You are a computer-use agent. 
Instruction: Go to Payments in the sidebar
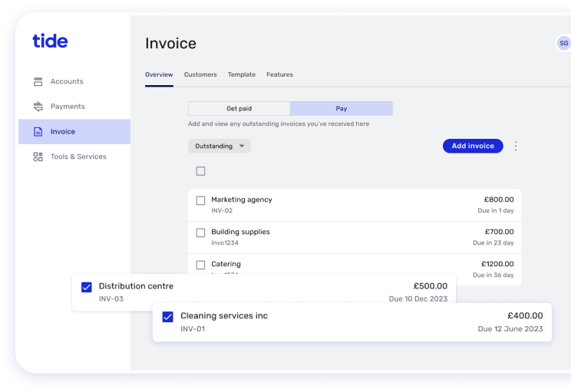pos(74,107)
